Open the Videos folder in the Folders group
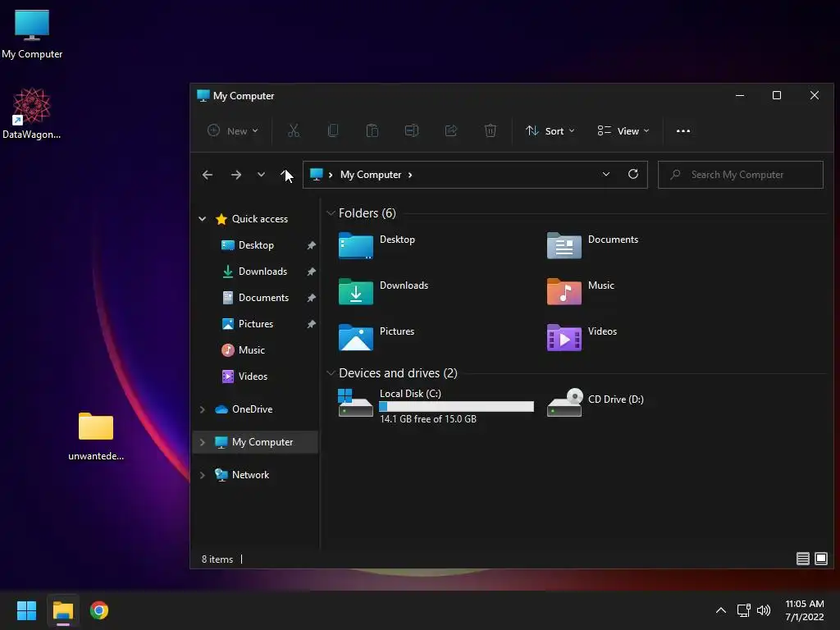840x630 pixels. [x=582, y=337]
